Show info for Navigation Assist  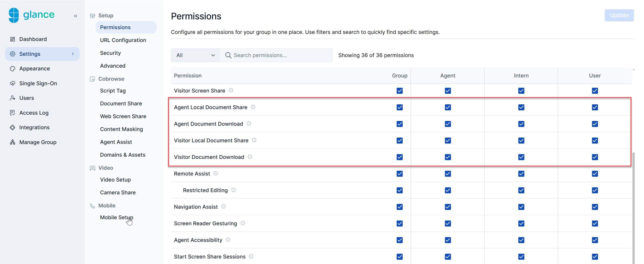pos(223,206)
